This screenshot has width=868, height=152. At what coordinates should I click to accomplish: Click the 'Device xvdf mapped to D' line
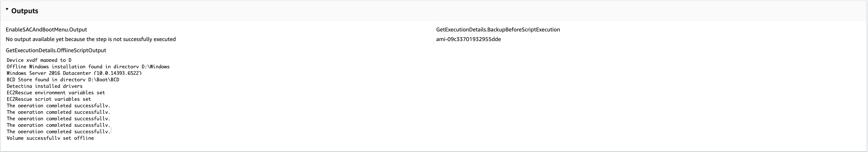39,60
